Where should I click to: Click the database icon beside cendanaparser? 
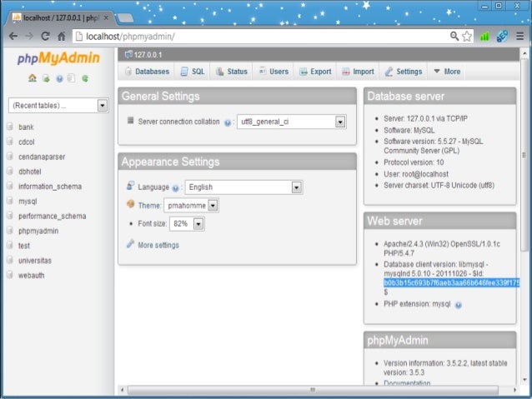[10, 157]
